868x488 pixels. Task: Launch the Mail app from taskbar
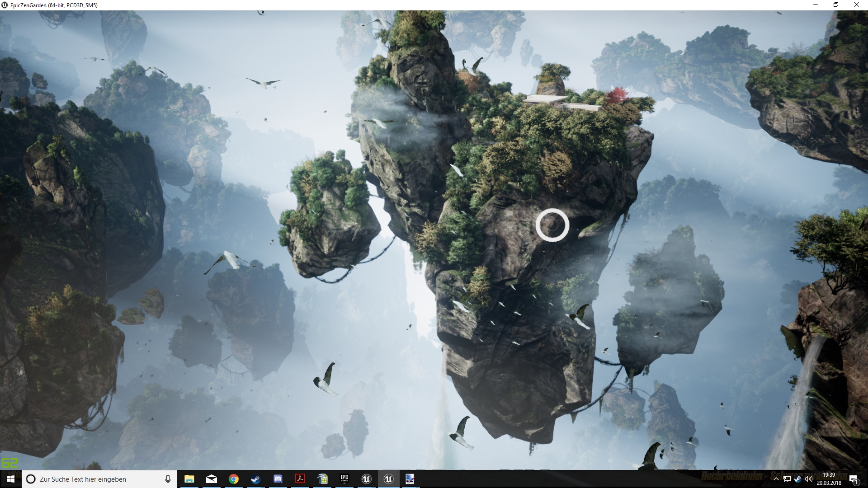211,479
